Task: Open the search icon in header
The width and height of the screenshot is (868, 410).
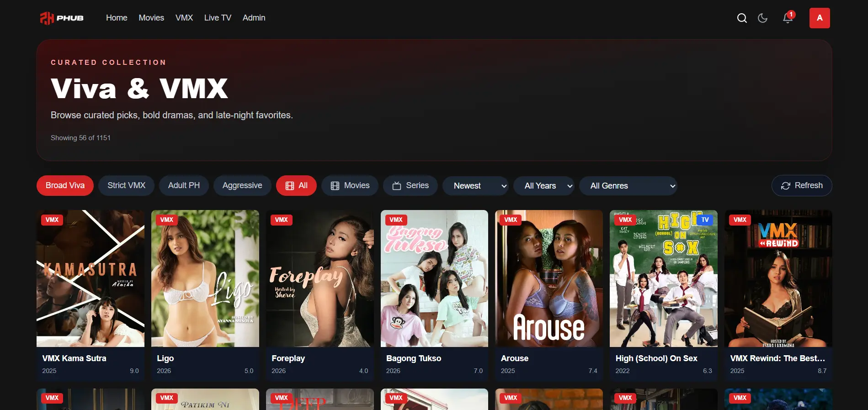Action: (x=742, y=18)
